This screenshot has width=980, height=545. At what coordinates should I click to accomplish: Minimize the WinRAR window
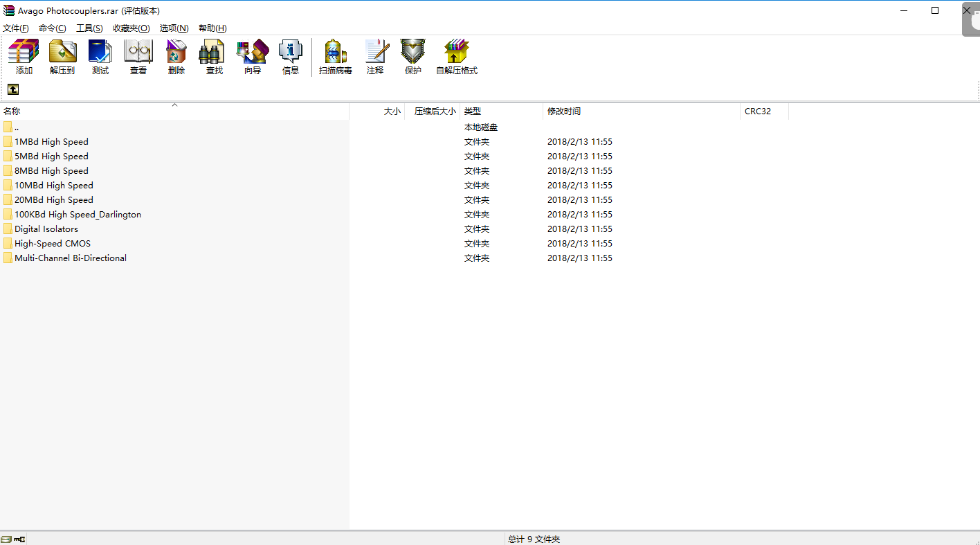pos(903,10)
